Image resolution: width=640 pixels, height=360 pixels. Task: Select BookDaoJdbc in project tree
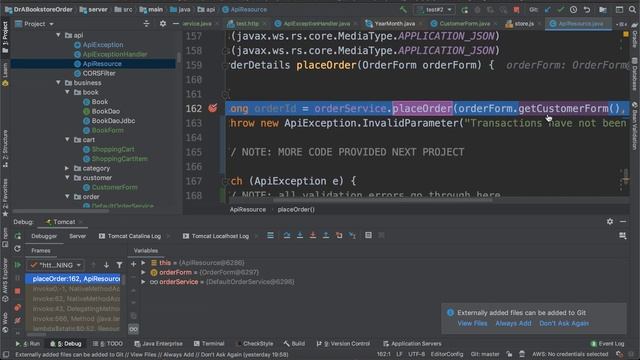[113, 120]
